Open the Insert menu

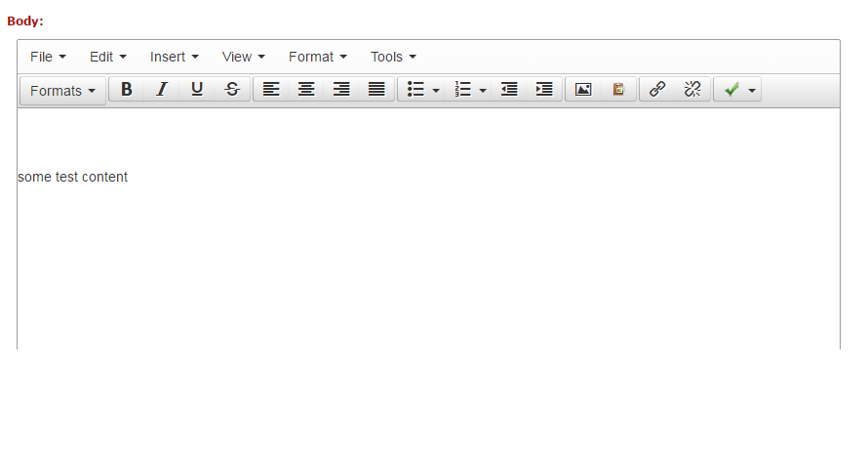[x=174, y=57]
